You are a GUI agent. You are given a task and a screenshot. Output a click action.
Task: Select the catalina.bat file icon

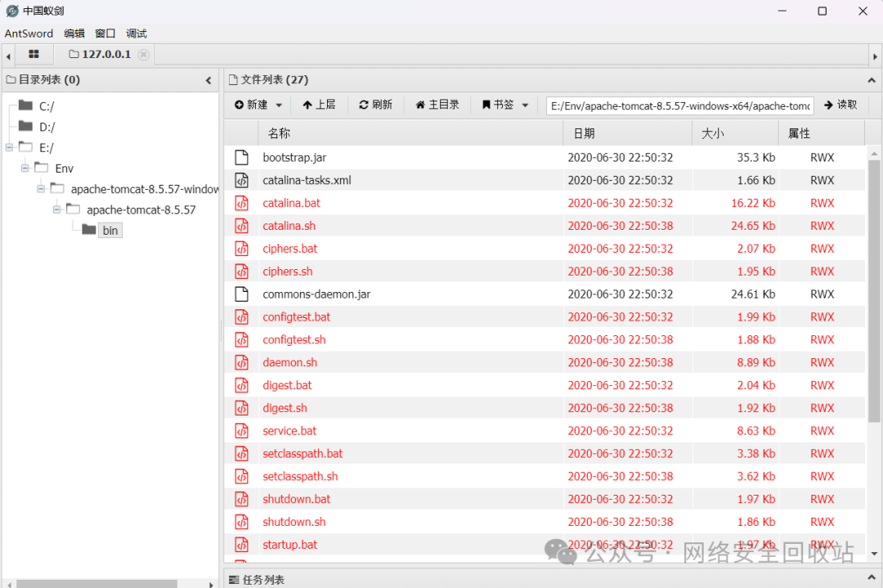[241, 204]
